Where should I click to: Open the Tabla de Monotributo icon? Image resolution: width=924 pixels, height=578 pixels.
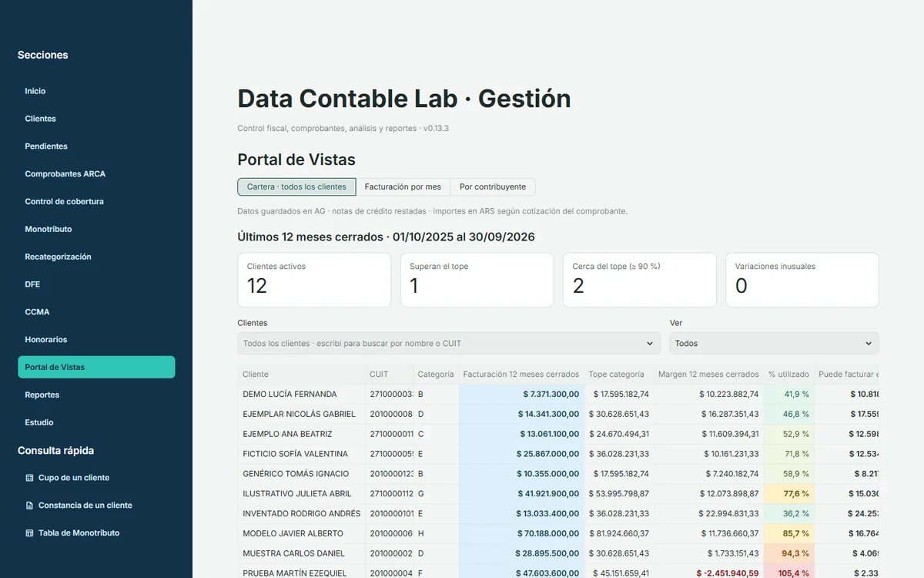click(x=29, y=533)
